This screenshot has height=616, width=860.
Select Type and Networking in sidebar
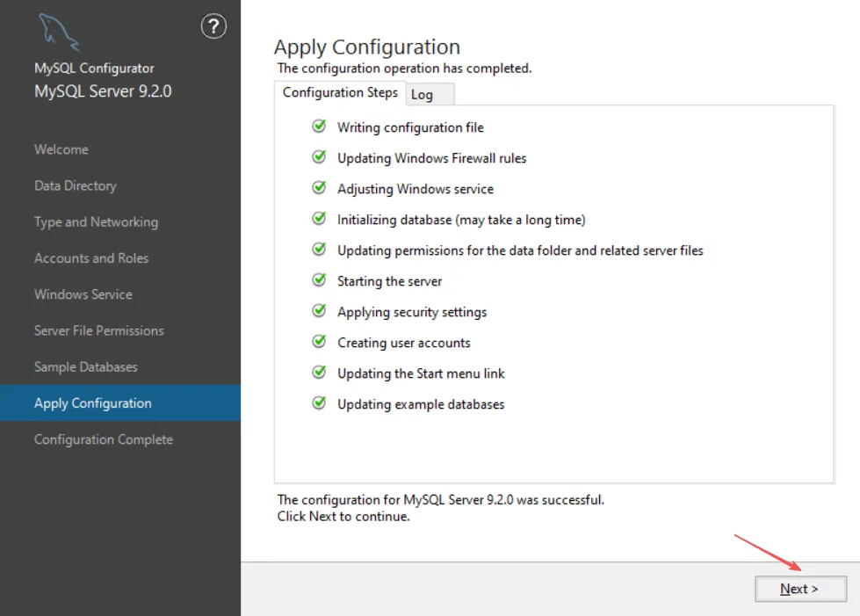pos(96,221)
